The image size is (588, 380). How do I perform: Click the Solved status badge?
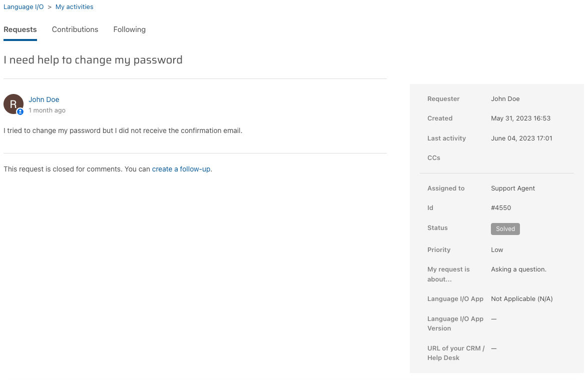coord(505,229)
